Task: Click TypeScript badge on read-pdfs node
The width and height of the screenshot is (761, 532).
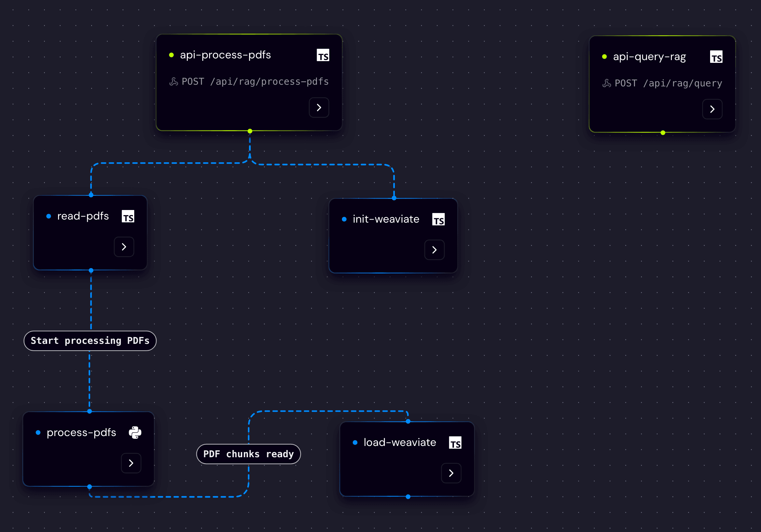Action: click(x=128, y=216)
